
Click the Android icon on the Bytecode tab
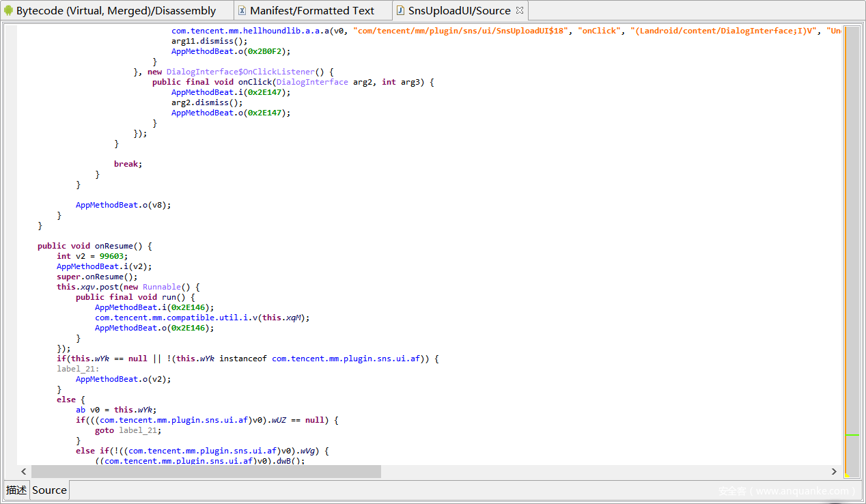pos(9,10)
